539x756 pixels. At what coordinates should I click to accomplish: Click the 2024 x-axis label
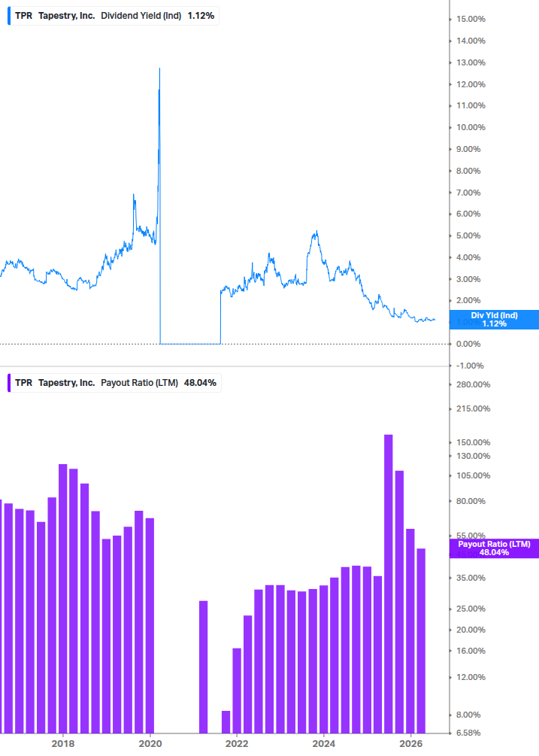[x=324, y=743]
